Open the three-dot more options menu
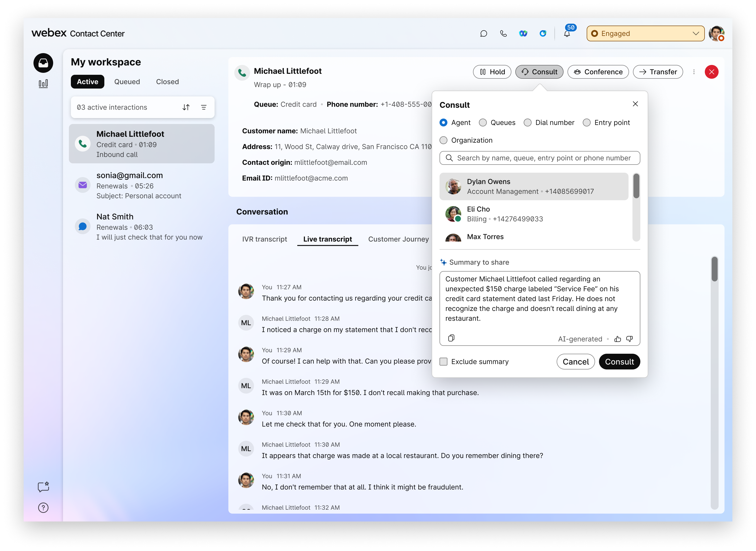Viewport: 756px width, 551px height. point(694,72)
